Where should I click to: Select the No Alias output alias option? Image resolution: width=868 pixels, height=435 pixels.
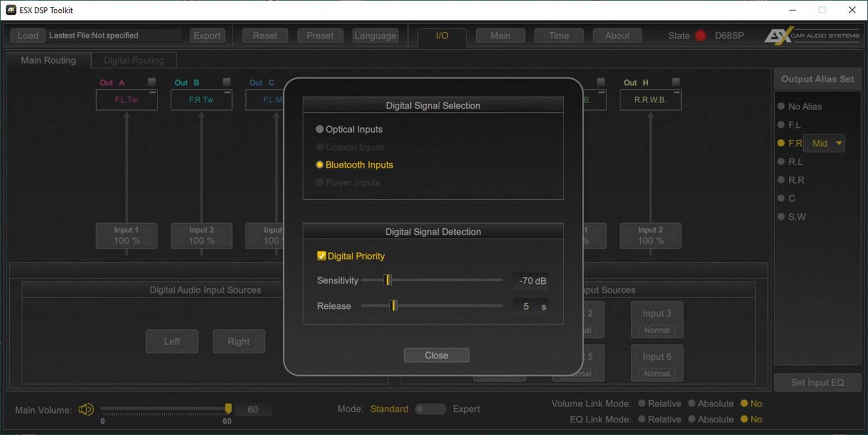point(800,107)
